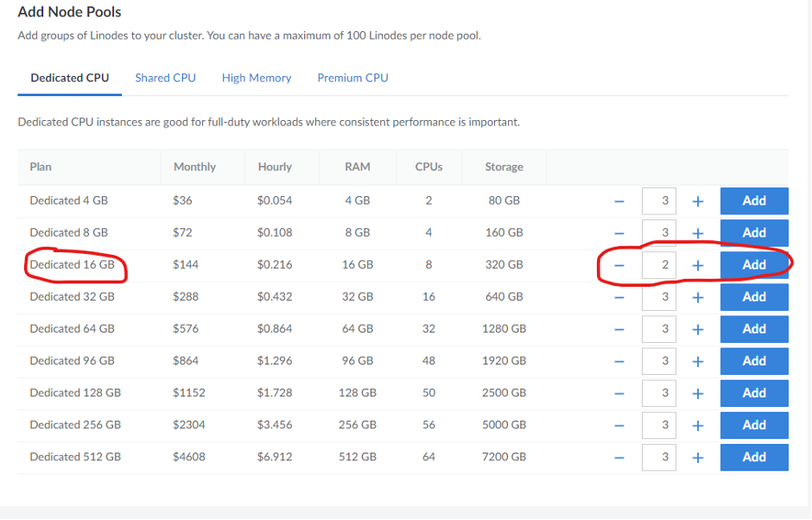The image size is (812, 520).
Task: Decrease node count for Dedicated 512 GB
Action: pyautogui.click(x=619, y=459)
